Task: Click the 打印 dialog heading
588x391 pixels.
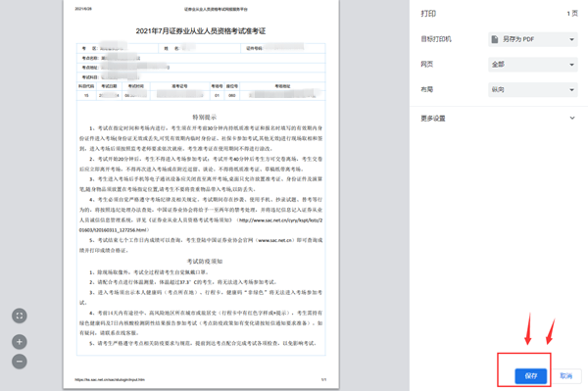Action: (x=428, y=14)
